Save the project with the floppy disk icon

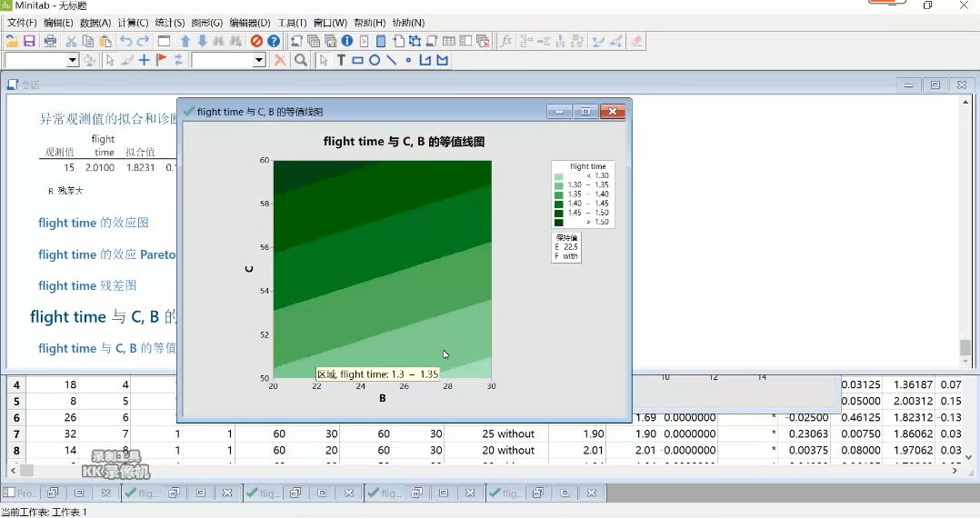[29, 41]
